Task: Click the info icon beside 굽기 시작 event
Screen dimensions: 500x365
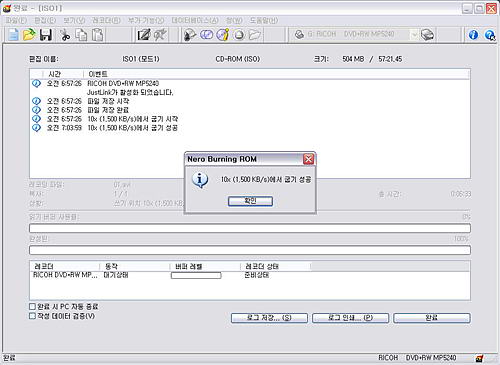Action: click(x=36, y=119)
